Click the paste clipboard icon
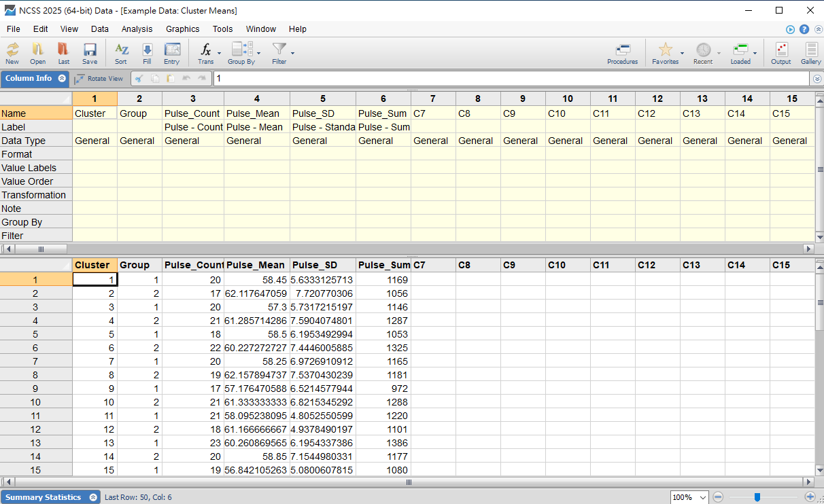The width and height of the screenshot is (824, 504). (171, 79)
